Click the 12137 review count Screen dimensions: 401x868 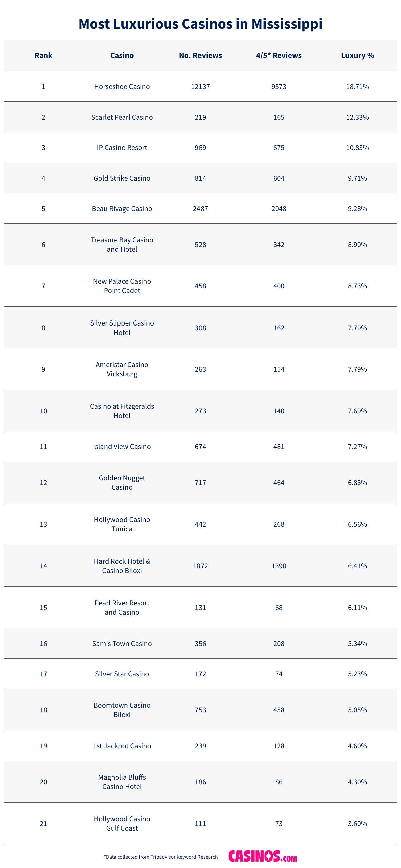pyautogui.click(x=200, y=86)
